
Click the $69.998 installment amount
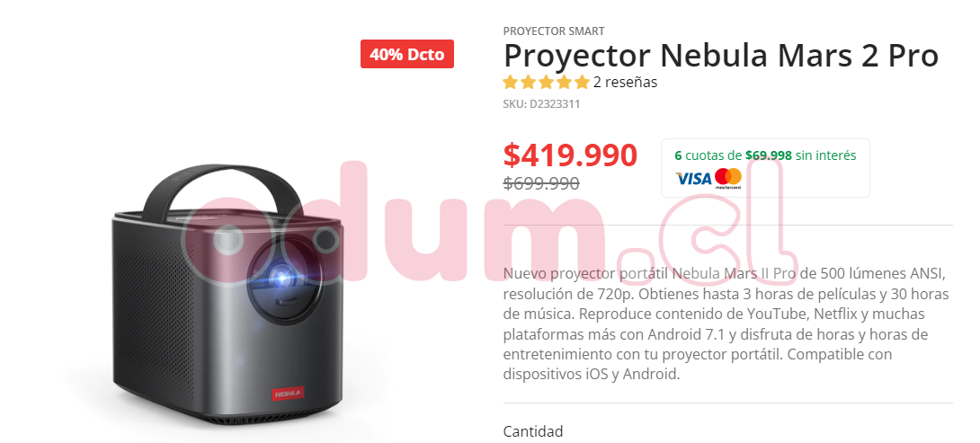[768, 155]
